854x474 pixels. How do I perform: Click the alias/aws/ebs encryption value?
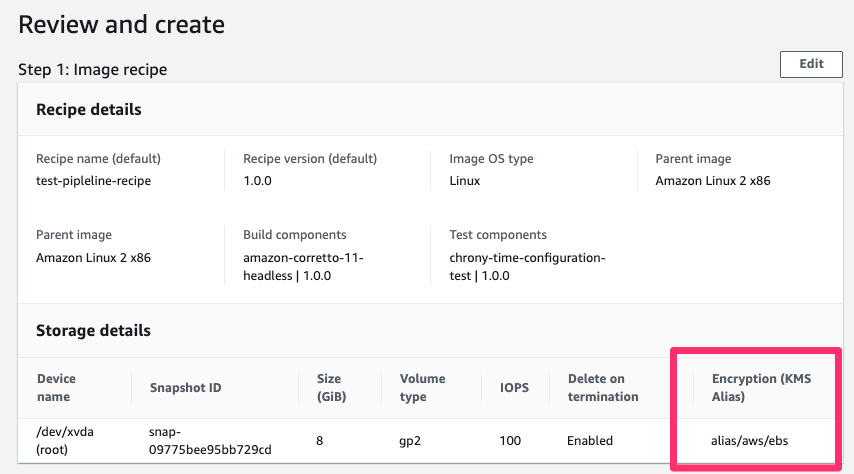(749, 440)
